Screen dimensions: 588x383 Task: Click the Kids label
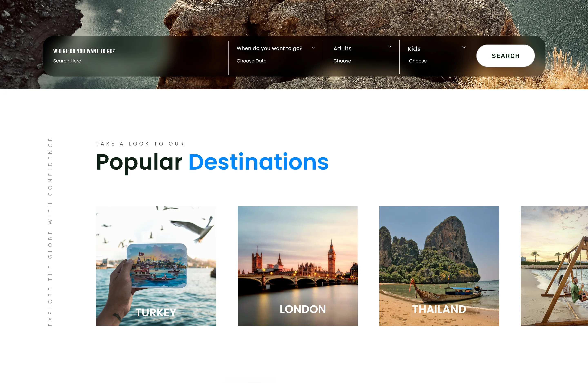[414, 49]
